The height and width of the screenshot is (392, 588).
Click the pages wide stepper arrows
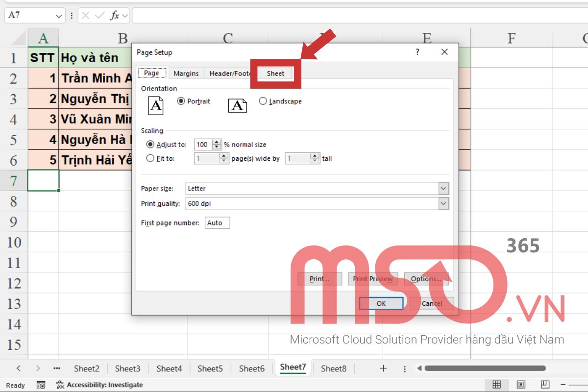point(224,158)
